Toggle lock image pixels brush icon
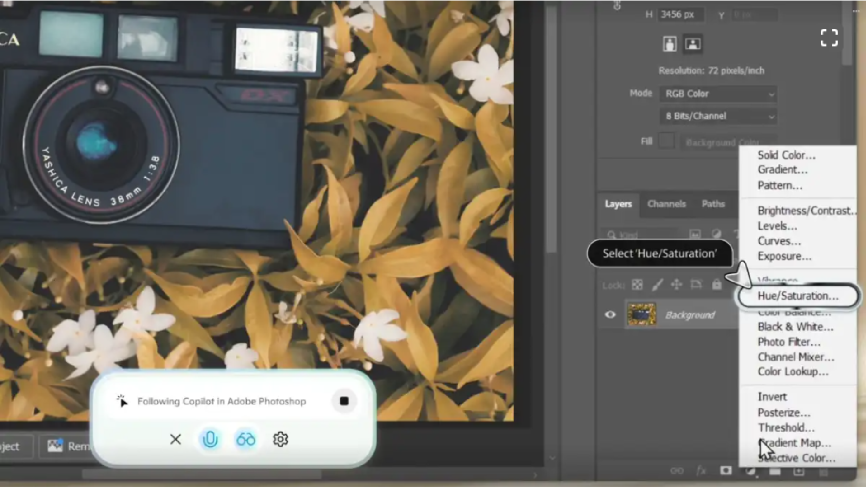Viewport: 868px width, 488px height. (x=657, y=285)
